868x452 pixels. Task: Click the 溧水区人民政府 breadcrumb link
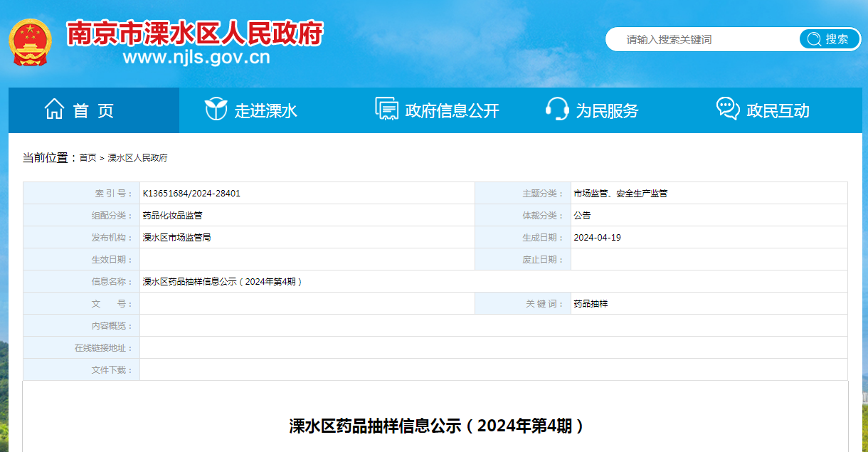[x=137, y=158]
